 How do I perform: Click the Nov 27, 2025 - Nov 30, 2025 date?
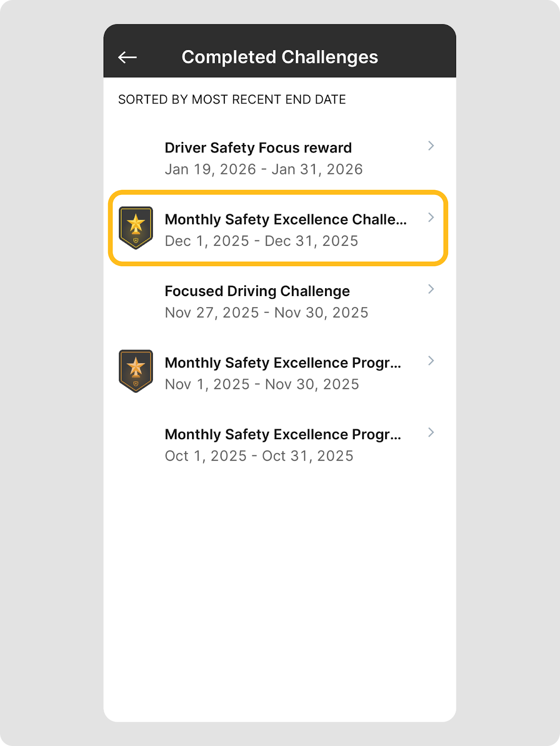pyautogui.click(x=266, y=313)
